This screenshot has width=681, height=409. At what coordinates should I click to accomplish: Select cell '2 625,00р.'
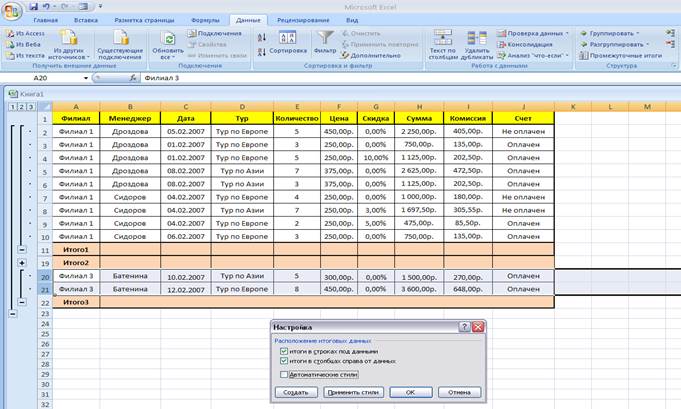[419, 171]
